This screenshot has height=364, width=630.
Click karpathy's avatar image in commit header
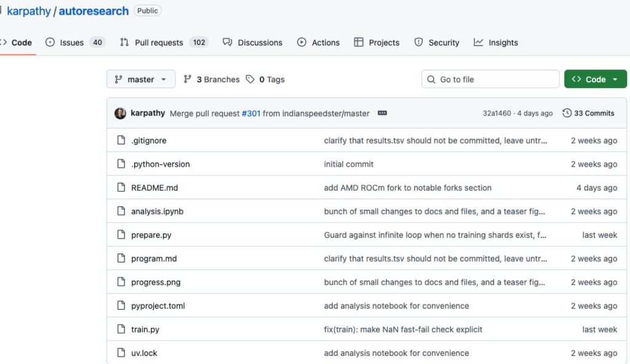tap(121, 113)
